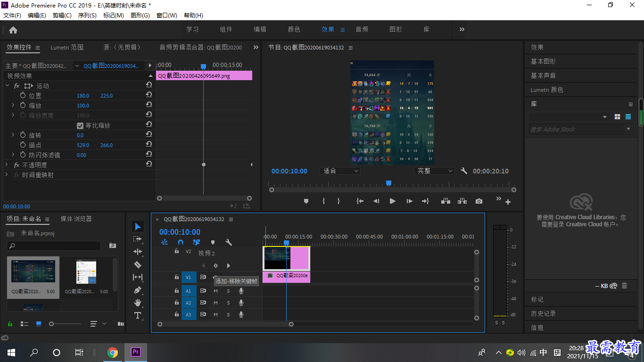
Task: Open the 序列(S) menu
Action: click(87, 16)
